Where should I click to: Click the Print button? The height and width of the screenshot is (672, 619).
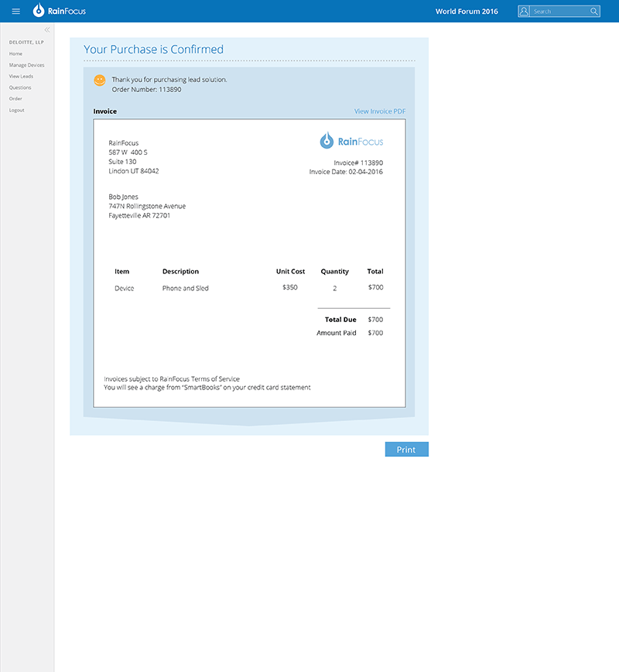click(406, 449)
